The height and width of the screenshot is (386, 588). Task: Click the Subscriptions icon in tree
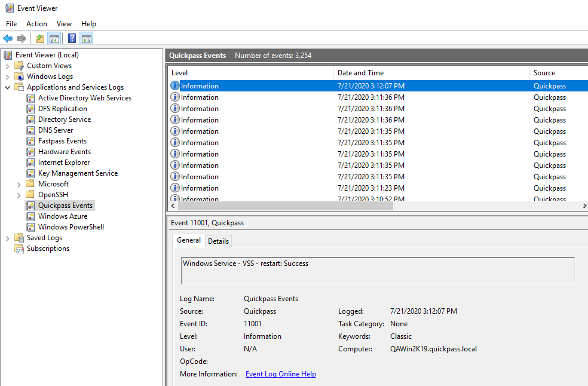coord(19,249)
